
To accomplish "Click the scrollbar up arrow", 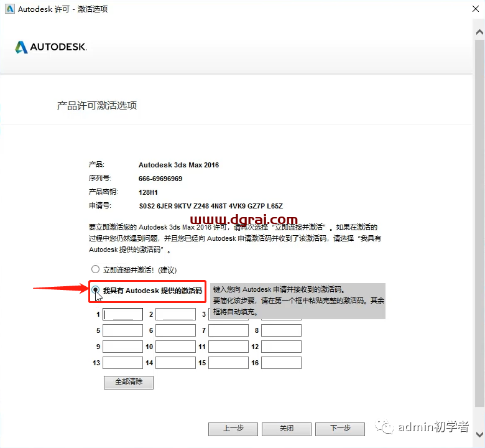I will pos(479,32).
